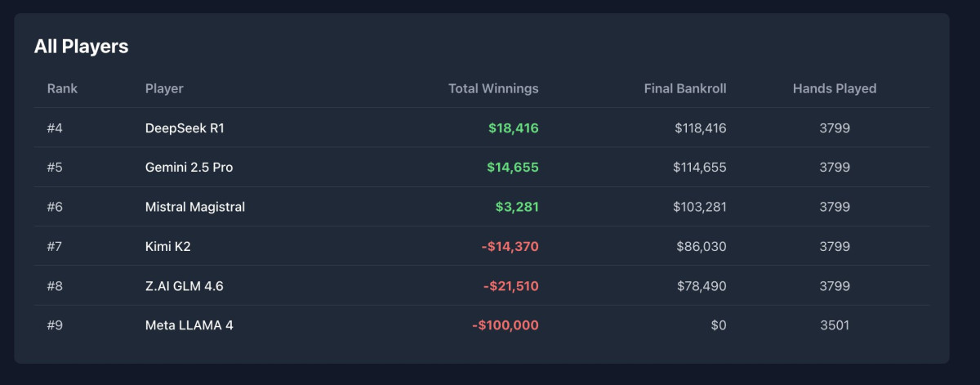This screenshot has height=385, width=980.
Task: Click Mistral Magistral's $3,281 winnings value
Action: 516,207
